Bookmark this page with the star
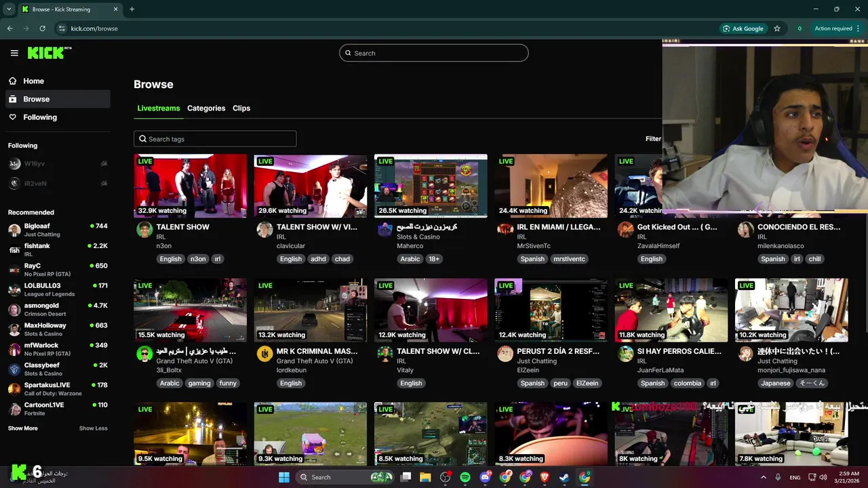This screenshot has width=868, height=488. 777,28
